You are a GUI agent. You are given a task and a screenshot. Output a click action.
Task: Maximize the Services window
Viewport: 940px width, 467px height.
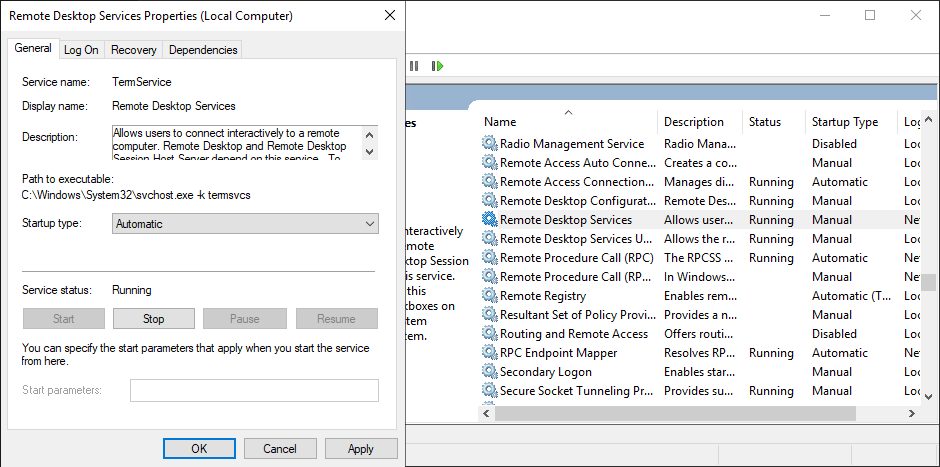870,16
